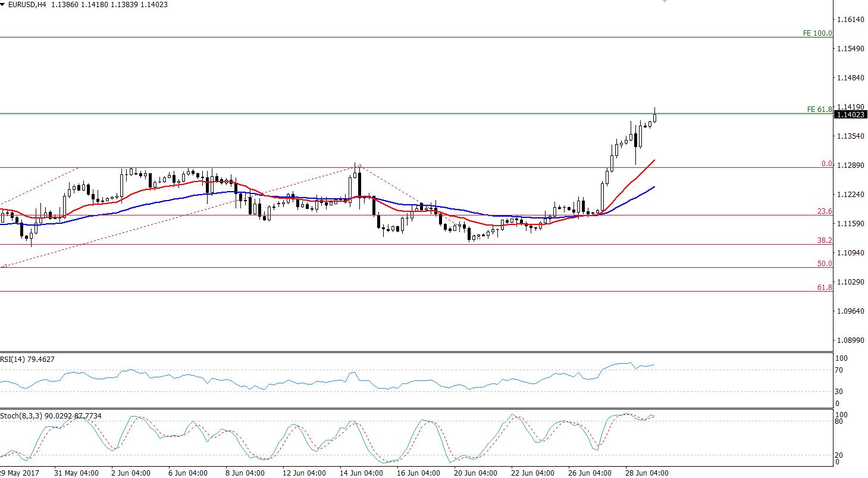This screenshot has height=478, width=868.
Task: Click the 22 Jun 04:00 date label
Action: [532, 473]
